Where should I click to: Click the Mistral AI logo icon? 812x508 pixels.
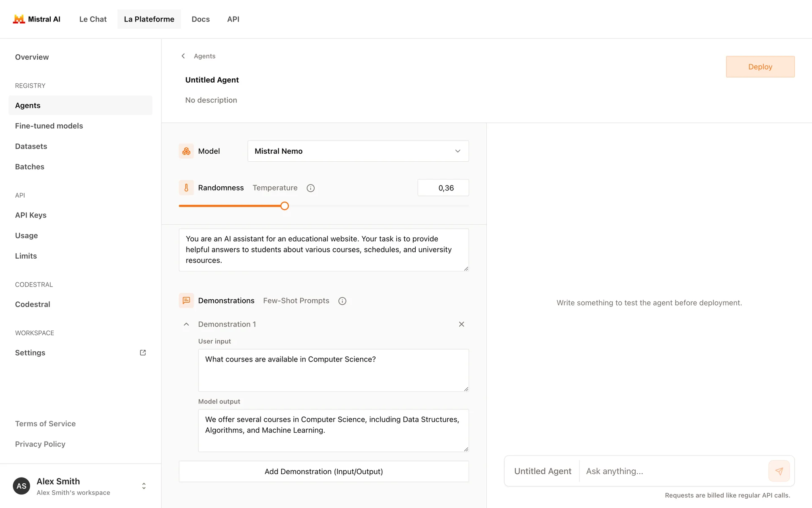[19, 19]
